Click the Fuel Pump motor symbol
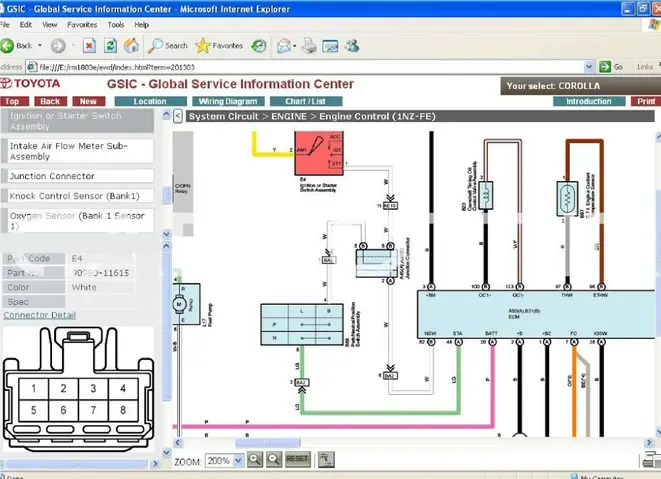 tap(180, 304)
